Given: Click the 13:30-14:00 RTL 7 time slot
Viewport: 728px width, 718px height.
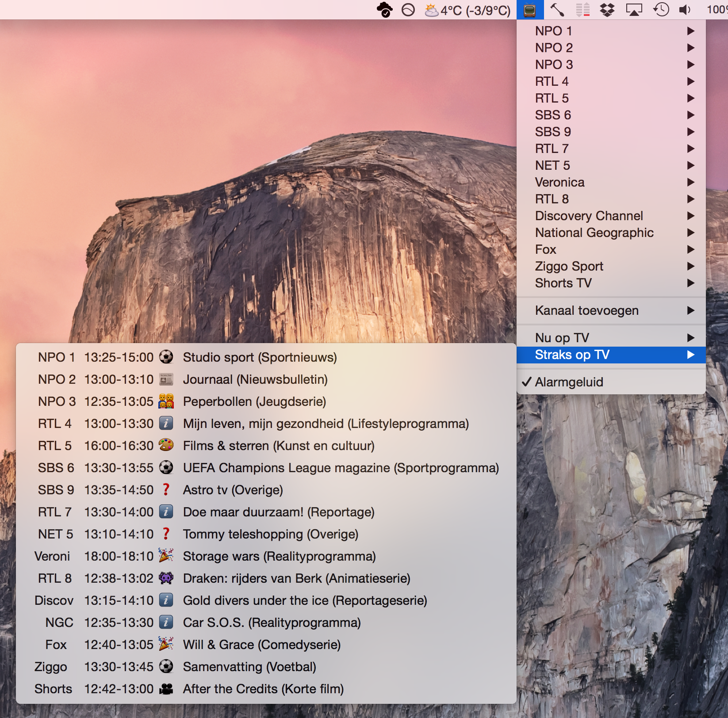Looking at the screenshot, I should tap(119, 512).
